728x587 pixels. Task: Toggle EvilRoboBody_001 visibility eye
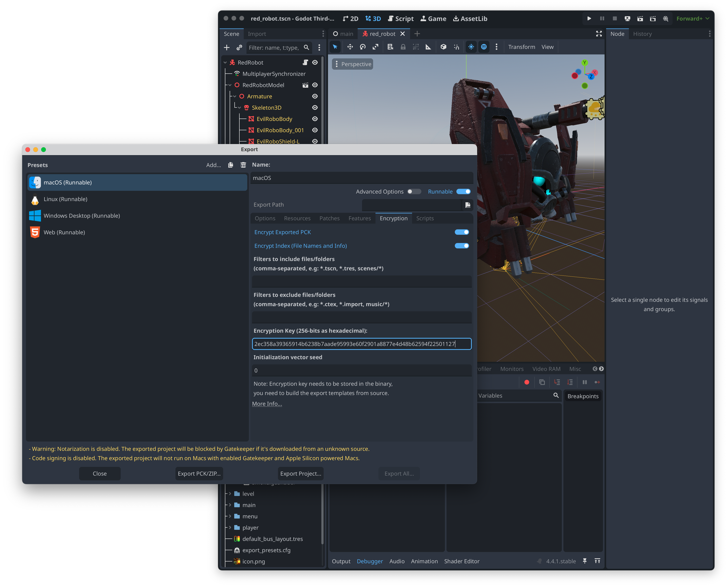pos(315,130)
